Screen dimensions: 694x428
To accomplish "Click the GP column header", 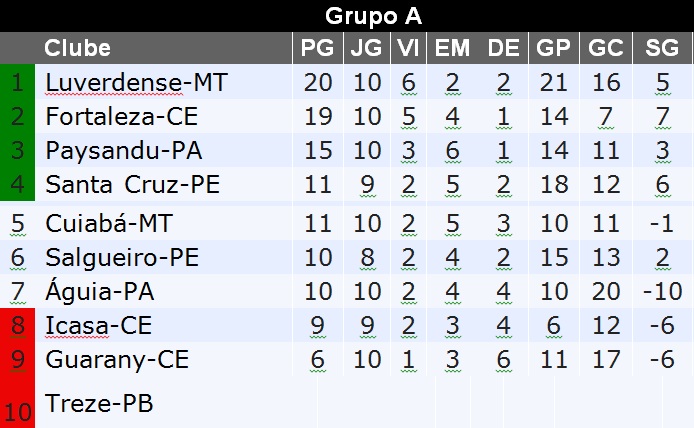I will [553, 48].
